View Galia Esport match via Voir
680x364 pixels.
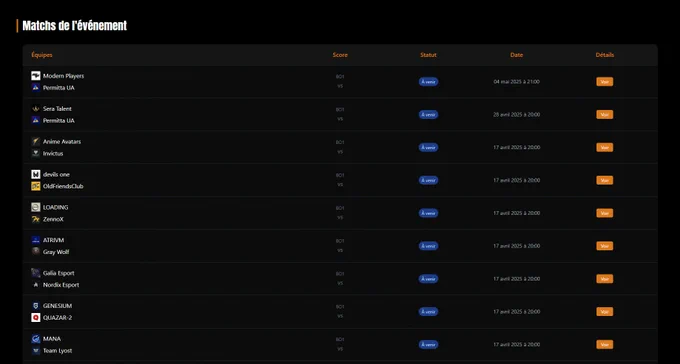[605, 279]
